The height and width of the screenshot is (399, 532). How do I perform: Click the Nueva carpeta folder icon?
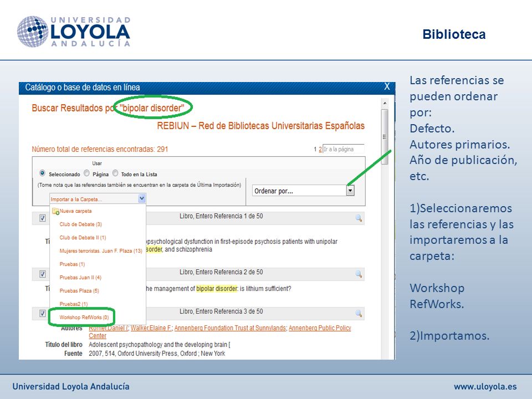55,211
